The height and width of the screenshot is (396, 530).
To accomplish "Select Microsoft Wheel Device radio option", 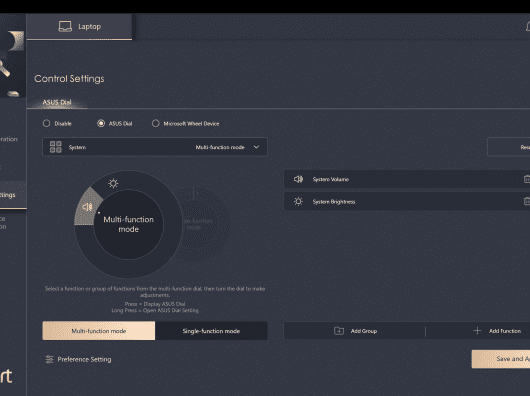I will coord(155,123).
